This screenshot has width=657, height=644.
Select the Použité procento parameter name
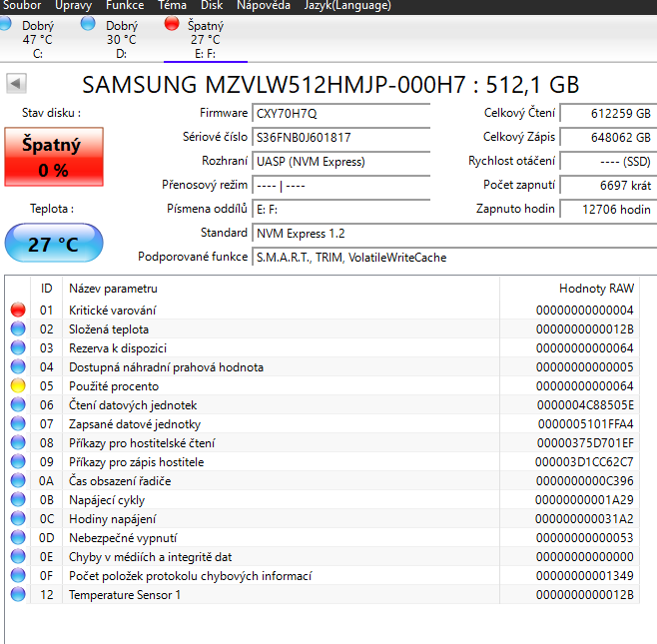[x=114, y=386]
